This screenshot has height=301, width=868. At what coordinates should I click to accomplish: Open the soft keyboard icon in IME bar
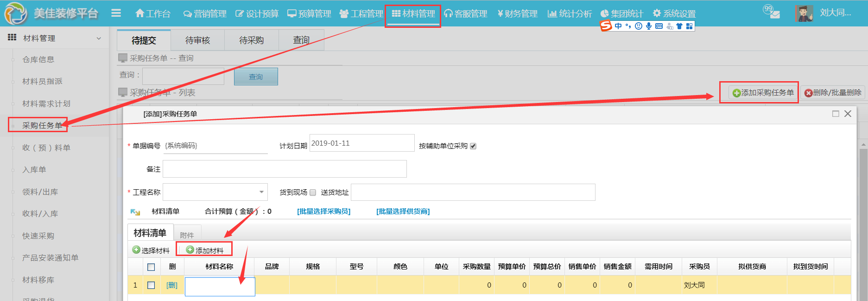pos(659,26)
